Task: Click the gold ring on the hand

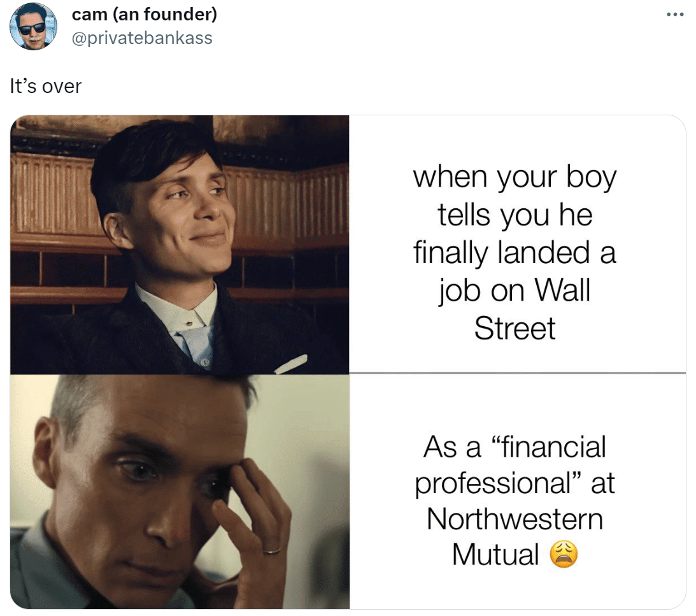Action: (x=271, y=551)
